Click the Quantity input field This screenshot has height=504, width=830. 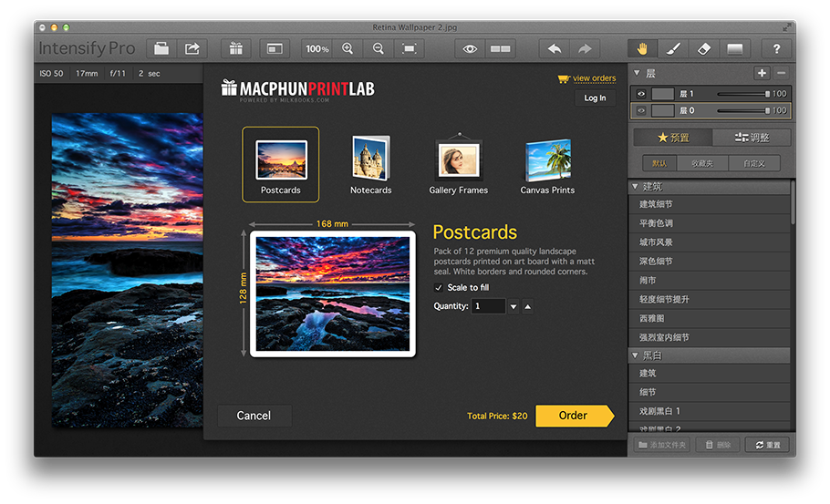[488, 306]
